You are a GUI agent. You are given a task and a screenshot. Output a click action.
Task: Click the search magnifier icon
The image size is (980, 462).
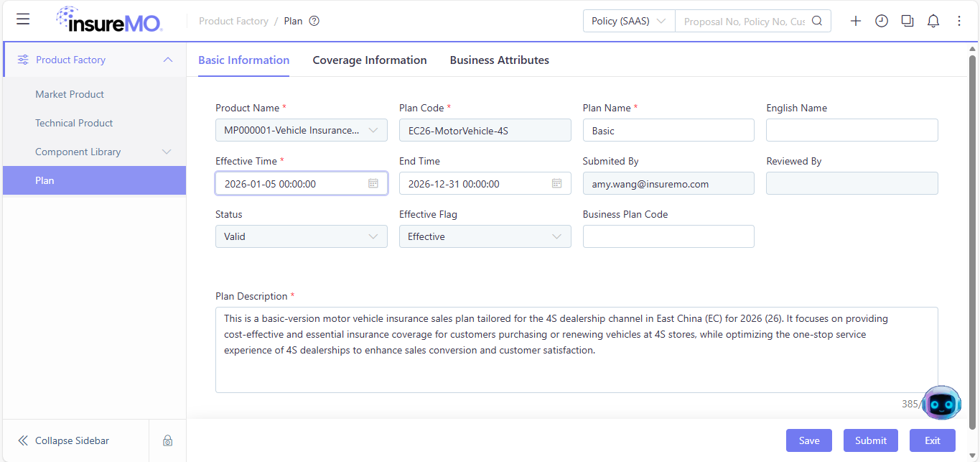tap(817, 21)
